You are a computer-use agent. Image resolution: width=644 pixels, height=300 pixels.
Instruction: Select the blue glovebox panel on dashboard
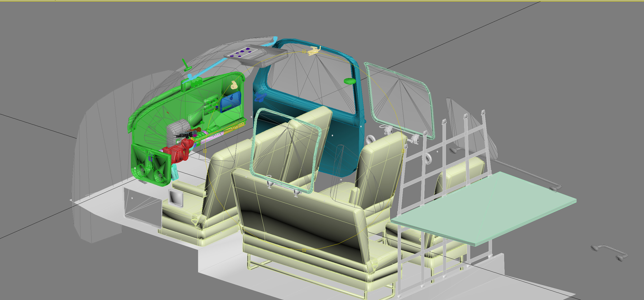click(230, 102)
